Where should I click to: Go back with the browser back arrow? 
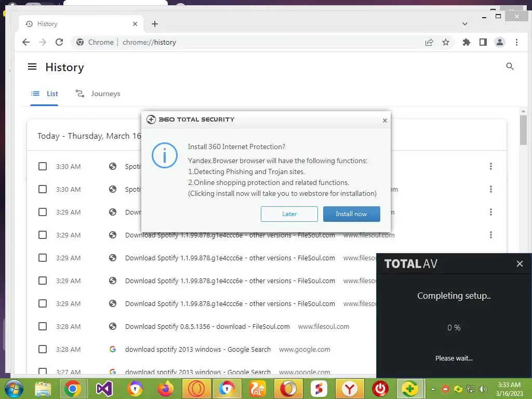26,42
